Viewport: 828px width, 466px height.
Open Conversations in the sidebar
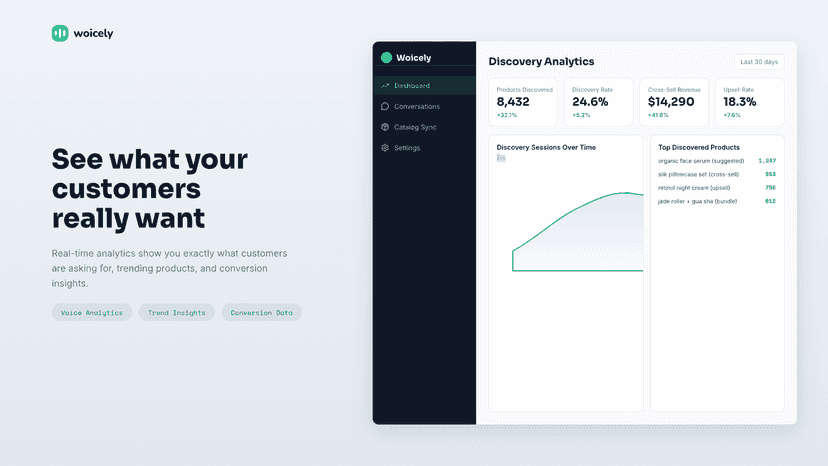(x=424, y=106)
